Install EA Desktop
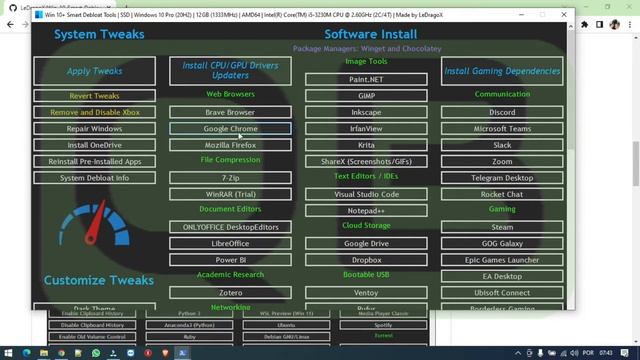 click(502, 276)
